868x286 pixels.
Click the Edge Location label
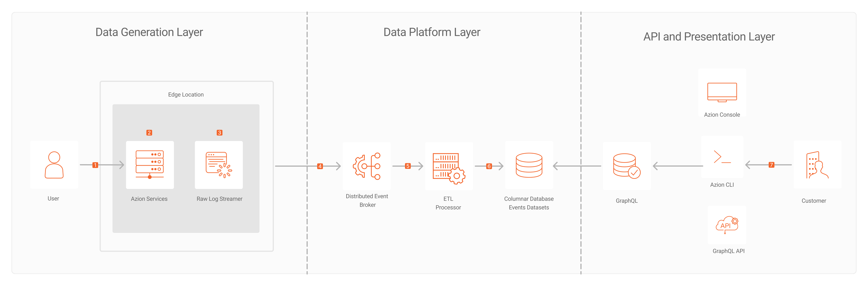point(180,94)
